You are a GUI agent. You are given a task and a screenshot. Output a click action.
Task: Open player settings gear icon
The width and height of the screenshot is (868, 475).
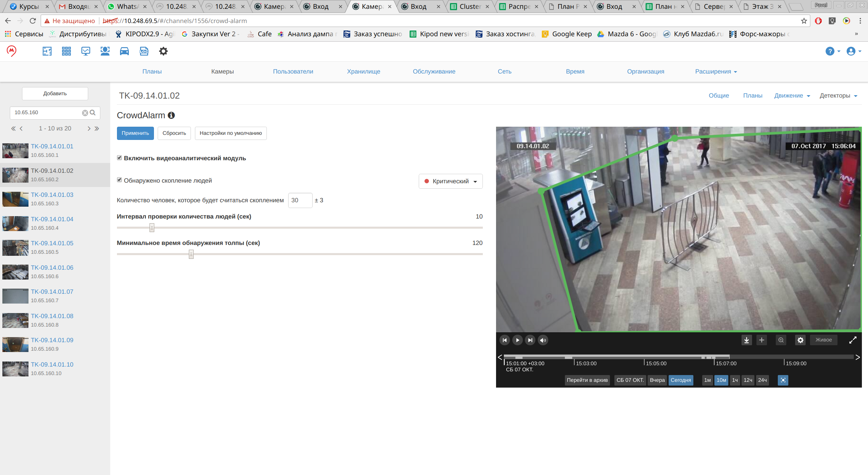tap(801, 340)
